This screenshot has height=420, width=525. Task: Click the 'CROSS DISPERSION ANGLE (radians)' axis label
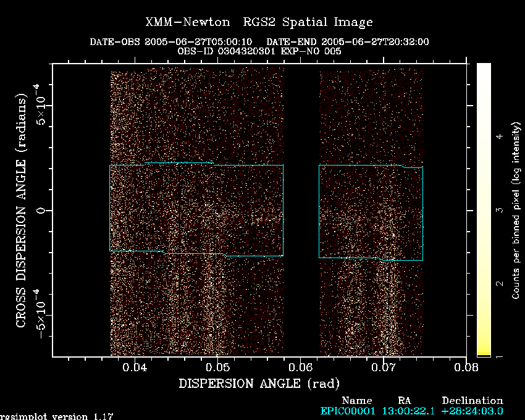click(21, 211)
